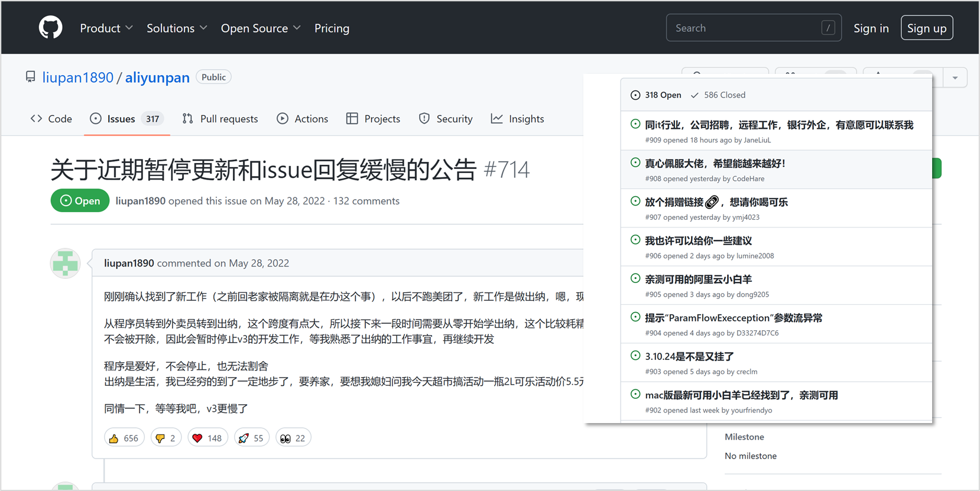The width and height of the screenshot is (980, 491).
Task: Open liupan1890 owner profile link
Action: (77, 77)
